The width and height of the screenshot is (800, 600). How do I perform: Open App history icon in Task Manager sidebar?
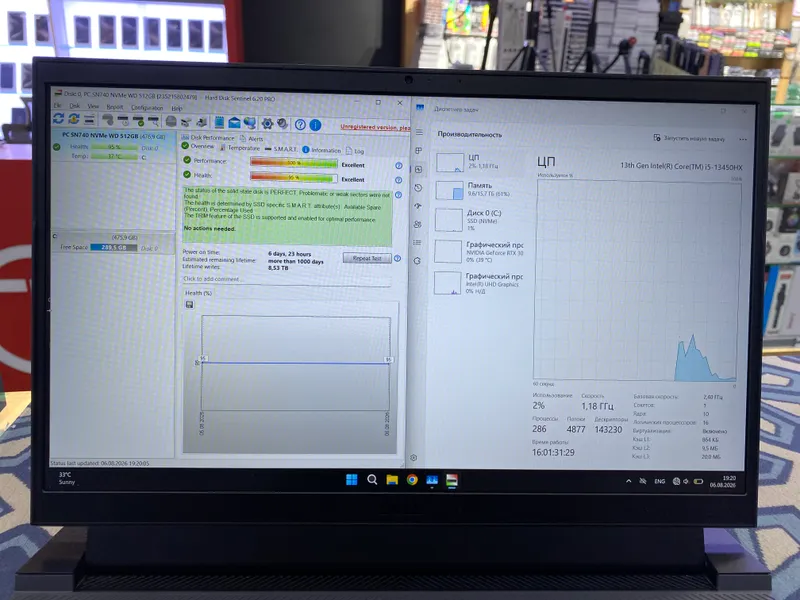pyautogui.click(x=418, y=188)
